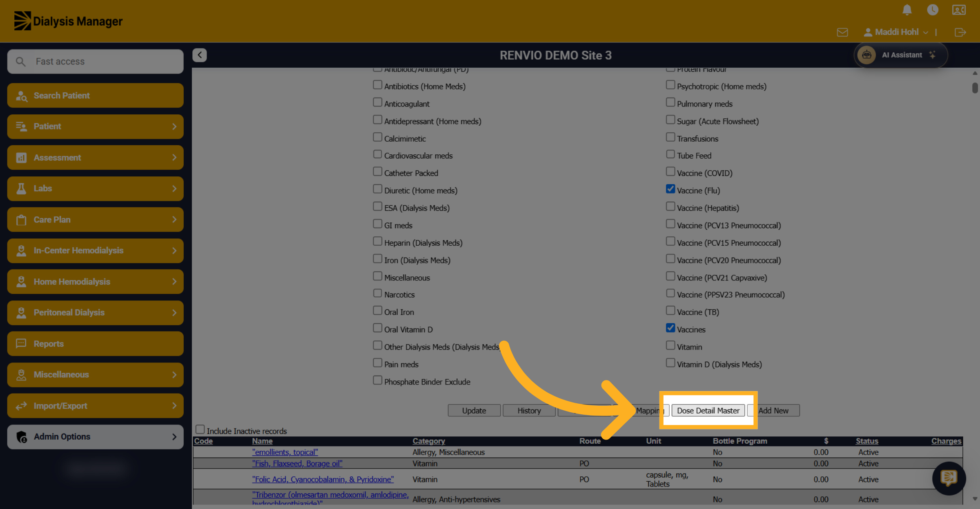Click the Admin Options shield icon
Image resolution: width=980 pixels, height=509 pixels.
(22, 437)
